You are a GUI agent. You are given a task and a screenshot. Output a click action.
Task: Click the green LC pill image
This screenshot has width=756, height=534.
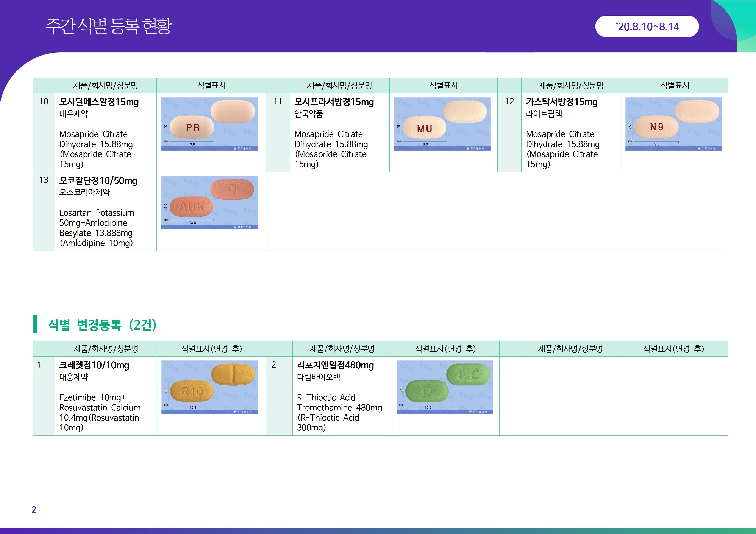point(445,387)
